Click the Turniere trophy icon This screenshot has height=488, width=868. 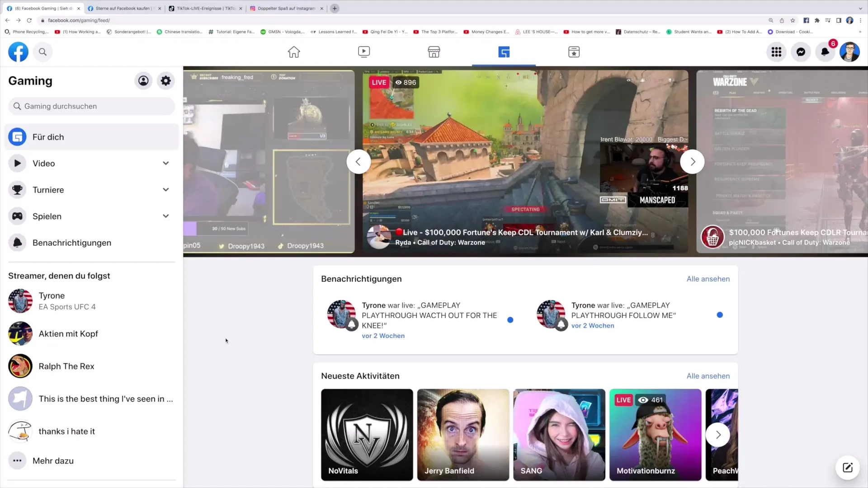[17, 190]
